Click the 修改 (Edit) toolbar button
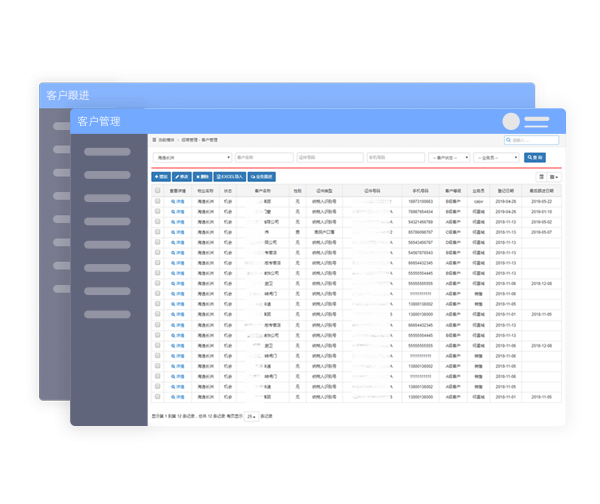This screenshot has width=600, height=504. pos(182,176)
